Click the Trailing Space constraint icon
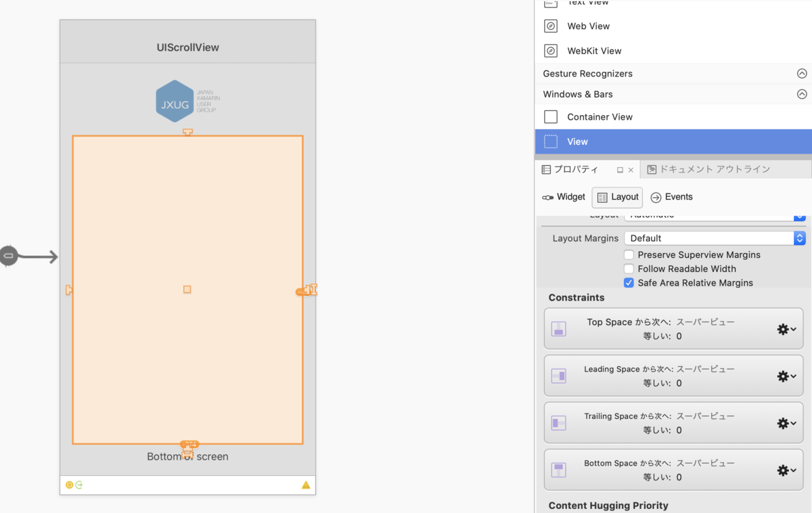812x513 pixels. point(558,423)
